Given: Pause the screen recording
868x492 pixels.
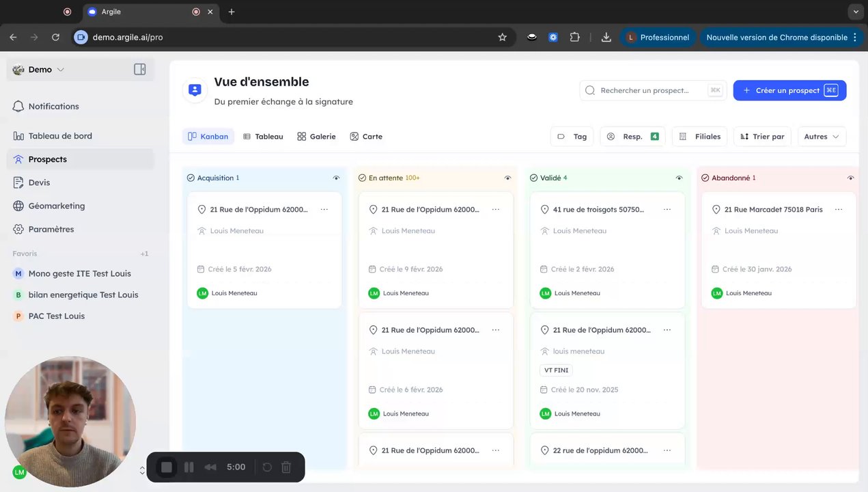Looking at the screenshot, I should 189,467.
